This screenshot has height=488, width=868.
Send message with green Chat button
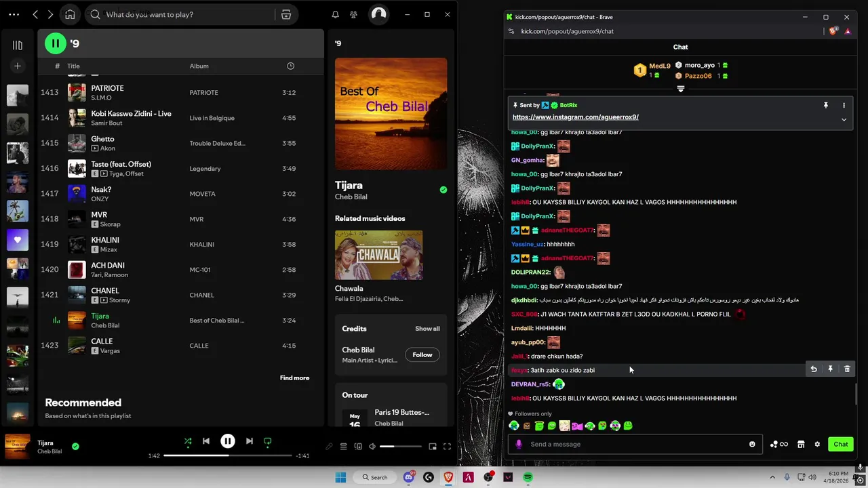(x=841, y=445)
